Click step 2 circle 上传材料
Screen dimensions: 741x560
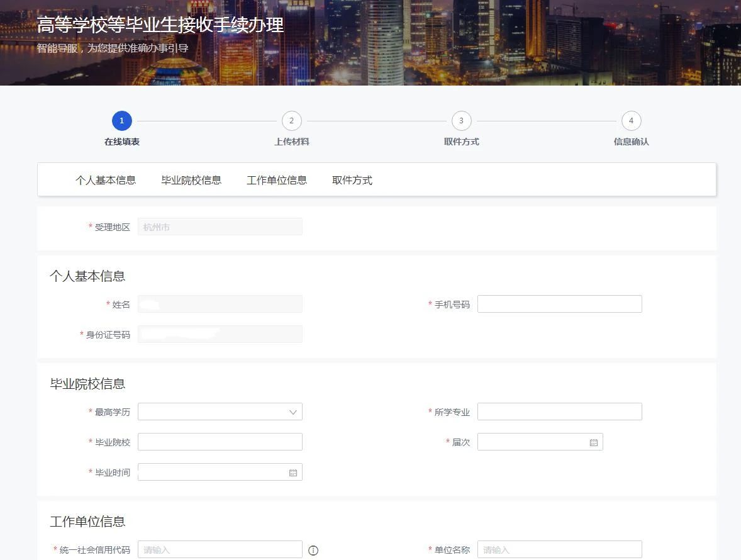click(291, 121)
